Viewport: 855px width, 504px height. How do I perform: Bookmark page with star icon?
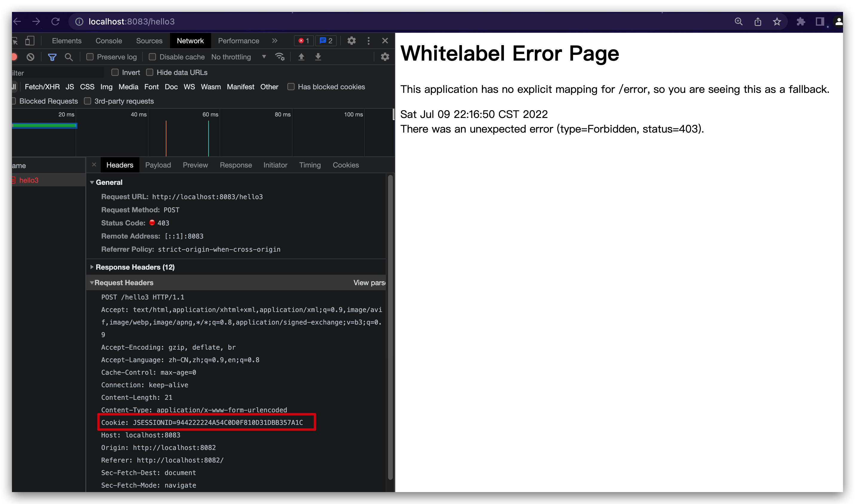point(777,22)
